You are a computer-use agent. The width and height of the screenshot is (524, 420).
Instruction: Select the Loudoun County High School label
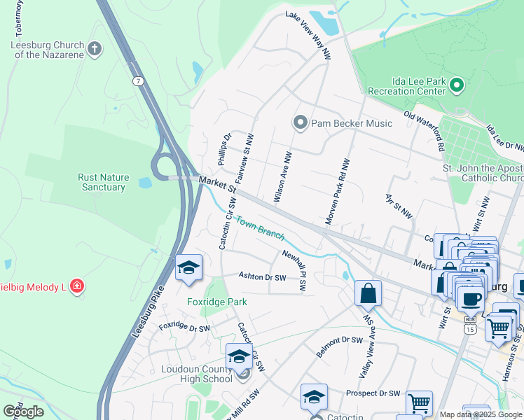(x=197, y=374)
